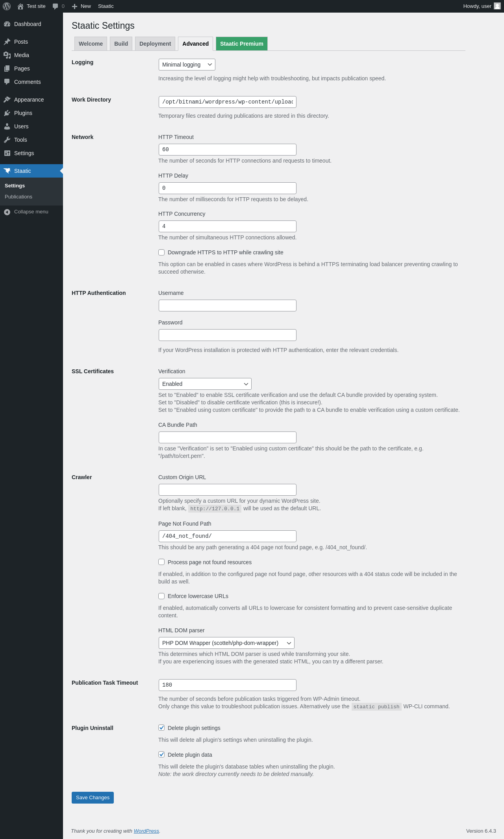This screenshot has width=504, height=839.
Task: Click the Plugins plug icon
Action: pos(7,113)
